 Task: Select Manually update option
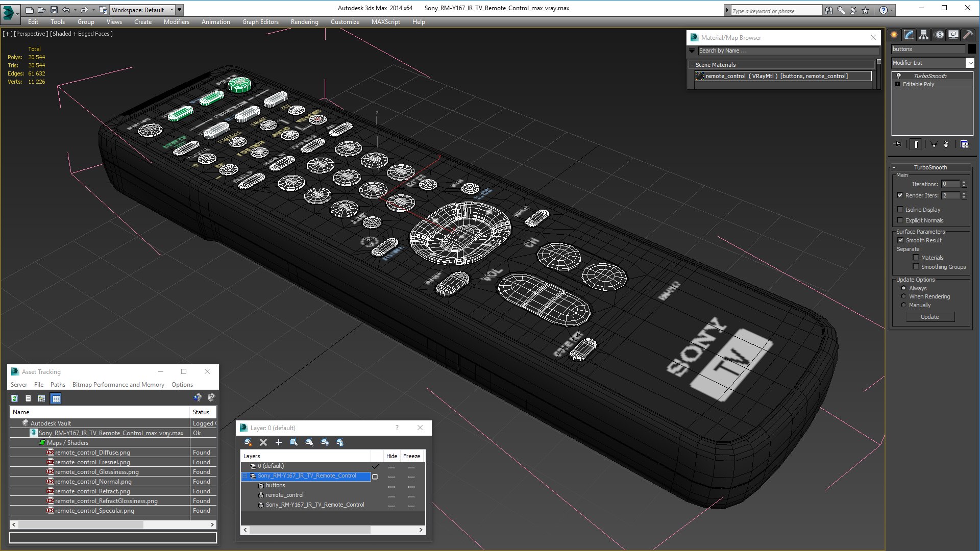click(x=903, y=305)
